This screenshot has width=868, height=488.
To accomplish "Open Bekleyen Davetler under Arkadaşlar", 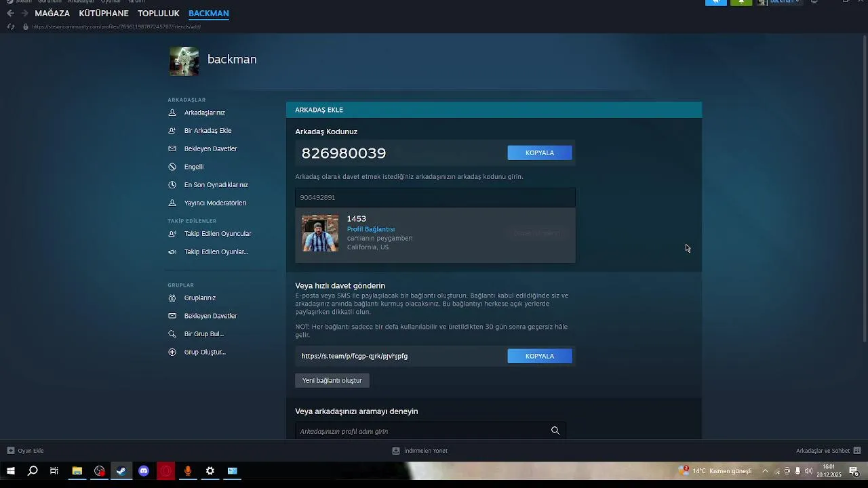I will 211,148.
